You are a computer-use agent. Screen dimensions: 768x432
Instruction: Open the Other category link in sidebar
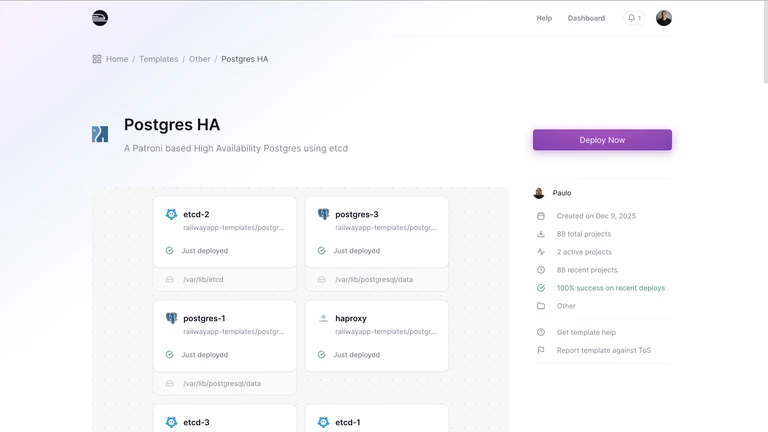(x=566, y=306)
